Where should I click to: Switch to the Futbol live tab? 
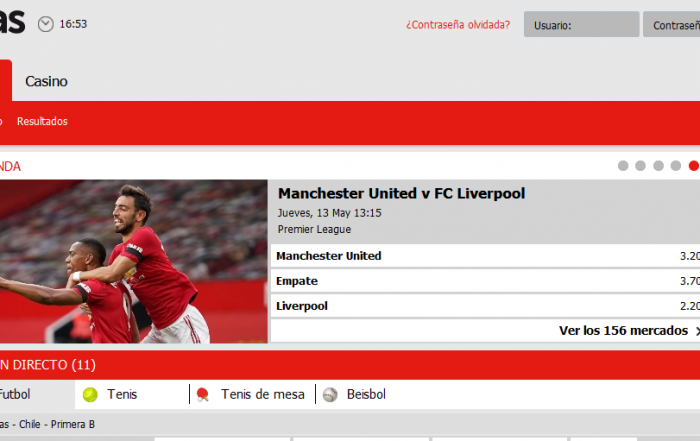pos(15,395)
